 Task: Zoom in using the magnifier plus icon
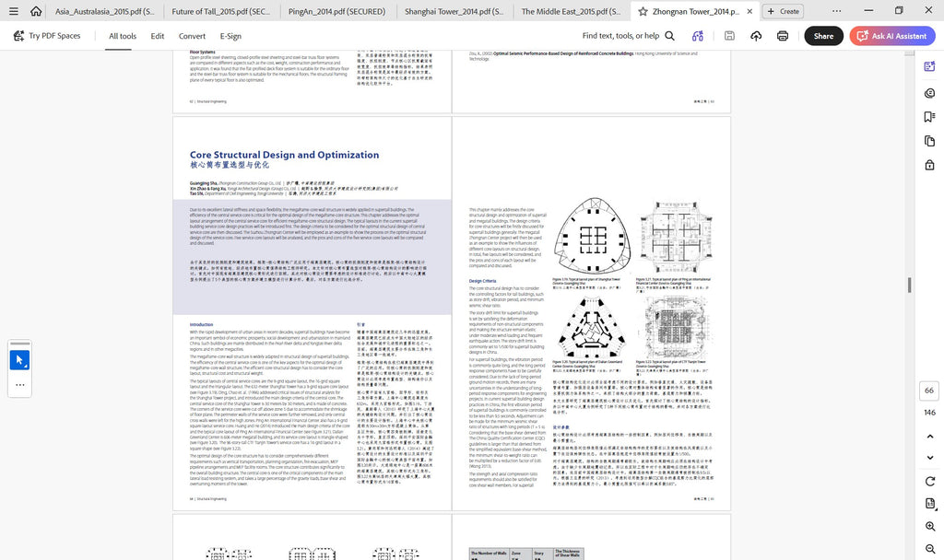929,526
